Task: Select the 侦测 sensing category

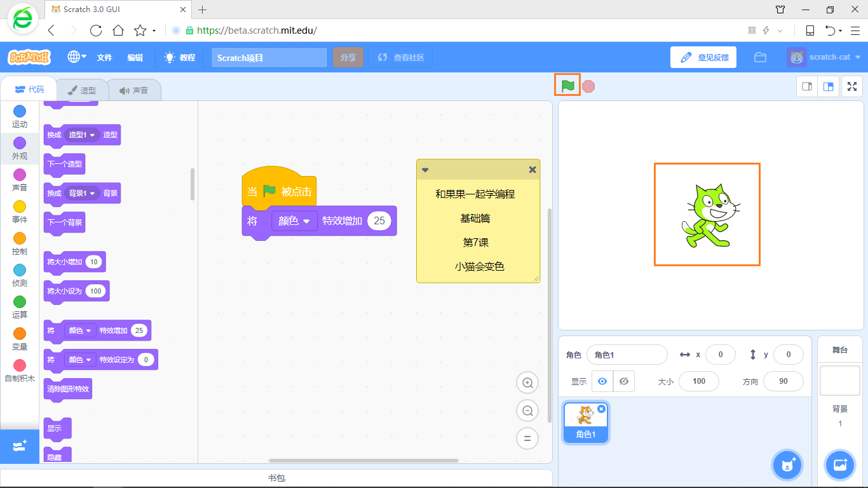Action: click(x=20, y=276)
